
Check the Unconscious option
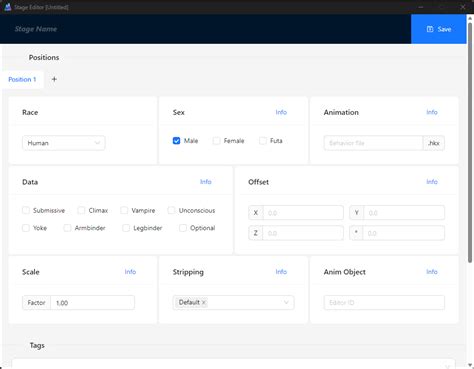171,210
